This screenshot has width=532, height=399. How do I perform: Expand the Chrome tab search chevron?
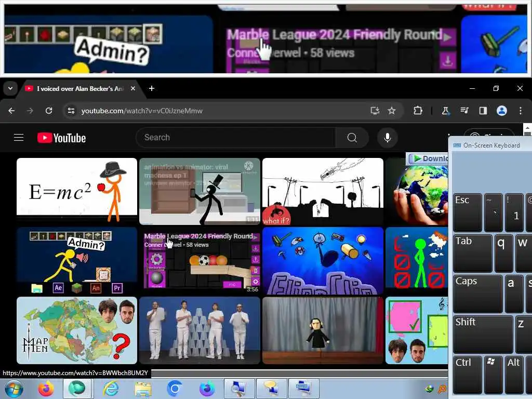click(x=10, y=88)
